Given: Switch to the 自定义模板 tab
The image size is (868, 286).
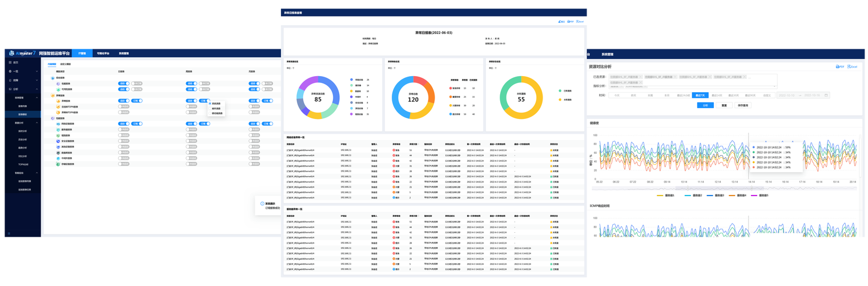Looking at the screenshot, I should click(x=66, y=65).
